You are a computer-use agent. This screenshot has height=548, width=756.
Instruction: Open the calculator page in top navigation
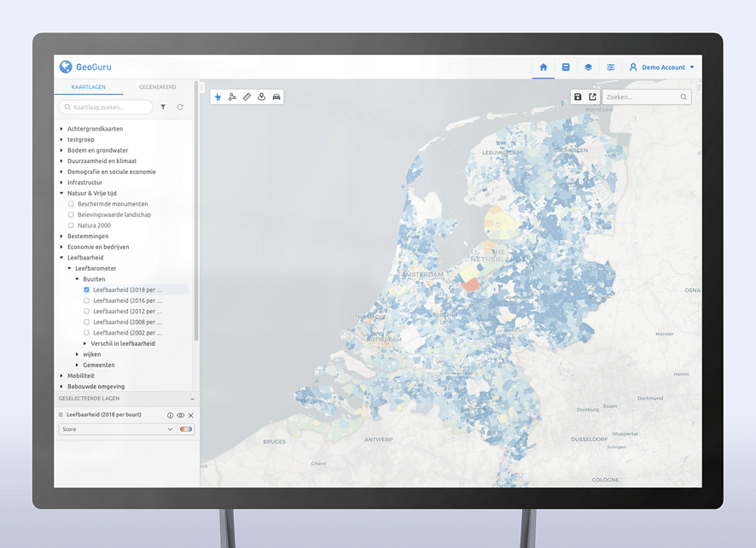point(566,67)
